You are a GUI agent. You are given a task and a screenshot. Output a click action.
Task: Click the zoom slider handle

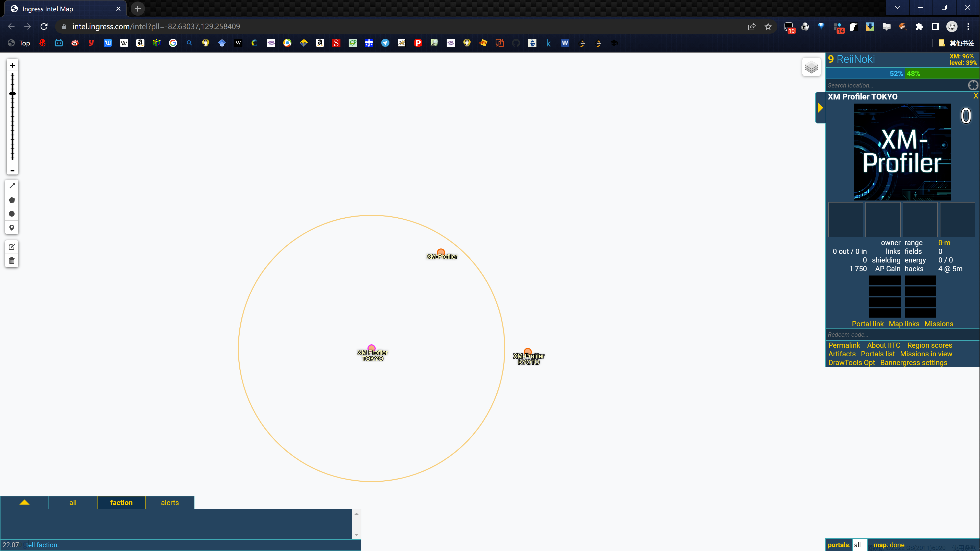(x=13, y=94)
